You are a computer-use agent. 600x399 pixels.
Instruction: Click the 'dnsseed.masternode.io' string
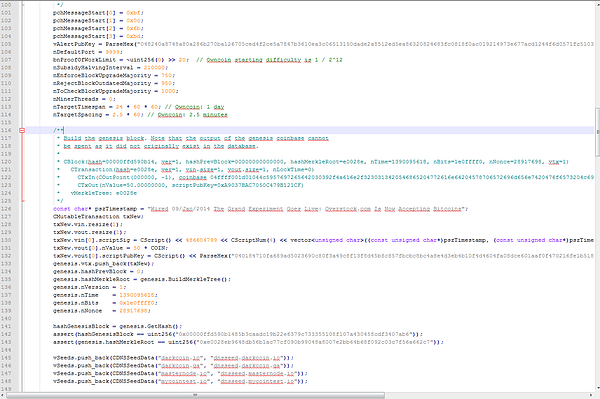257,373
